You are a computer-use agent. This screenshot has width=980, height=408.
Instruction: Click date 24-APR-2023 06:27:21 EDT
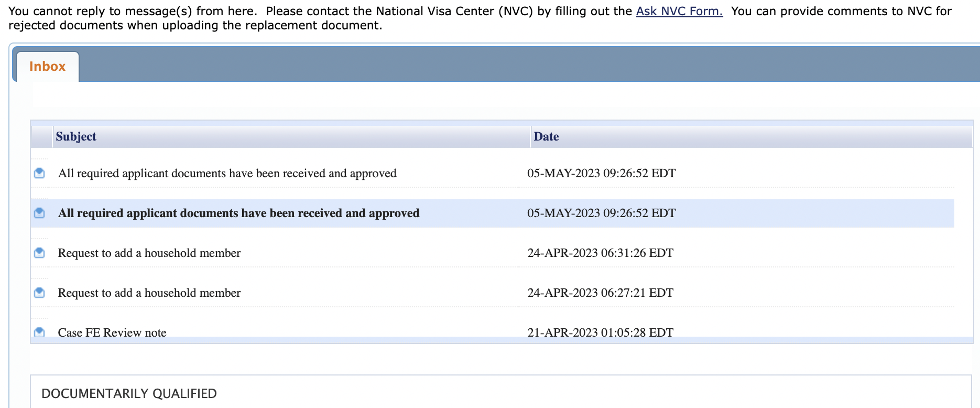pos(600,293)
